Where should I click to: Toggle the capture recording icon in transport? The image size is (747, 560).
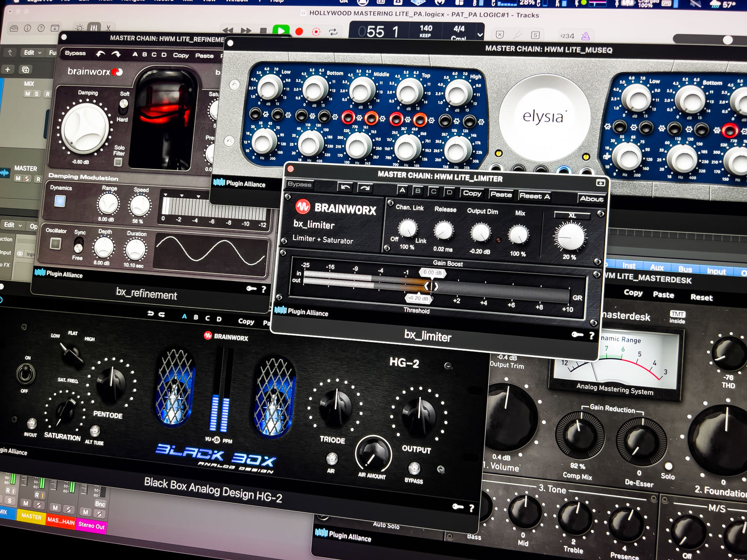(x=316, y=32)
